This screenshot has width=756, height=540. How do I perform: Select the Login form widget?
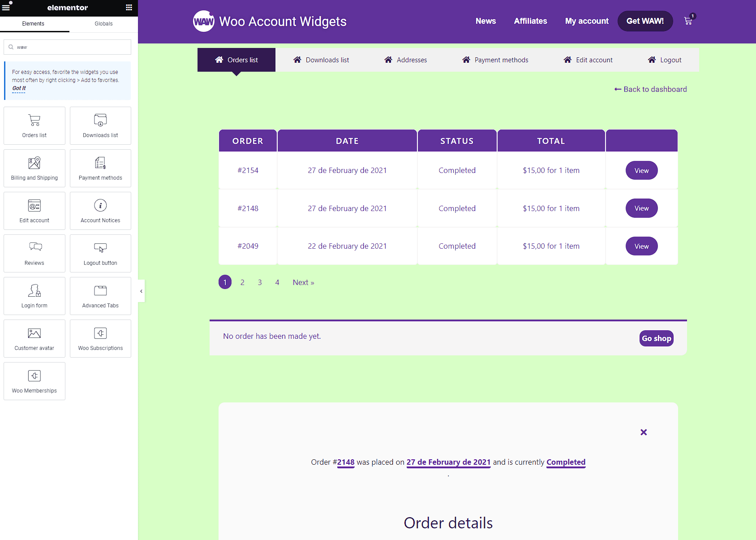[34, 296]
